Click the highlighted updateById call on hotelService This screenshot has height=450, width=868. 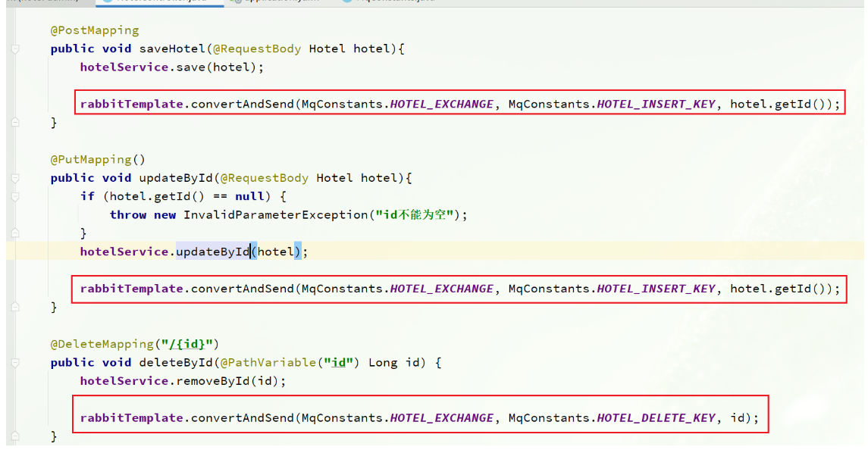click(213, 252)
